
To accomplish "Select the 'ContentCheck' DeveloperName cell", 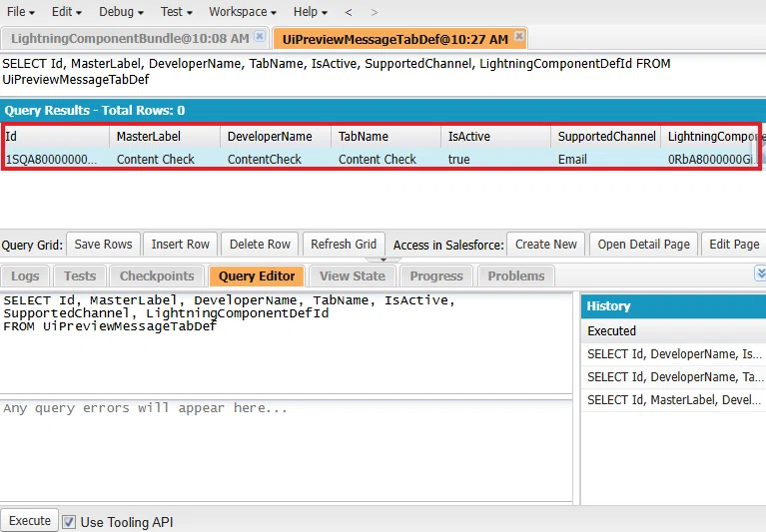I will click(276, 159).
